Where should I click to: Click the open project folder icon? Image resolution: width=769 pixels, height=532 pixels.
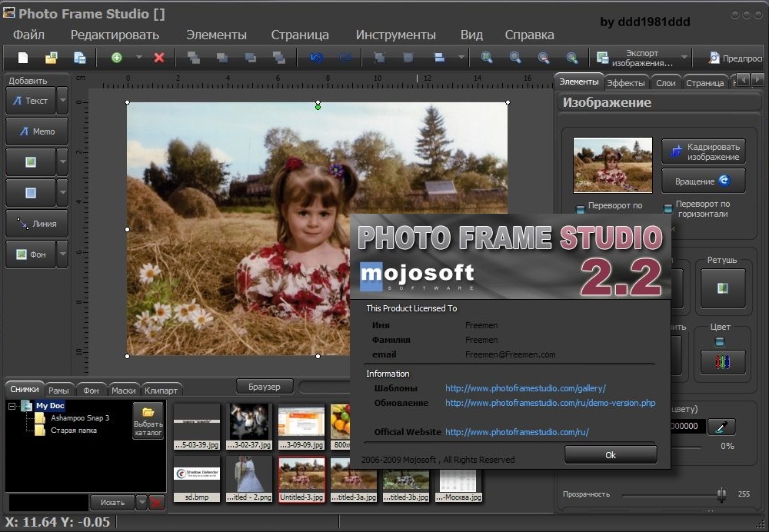(52, 58)
